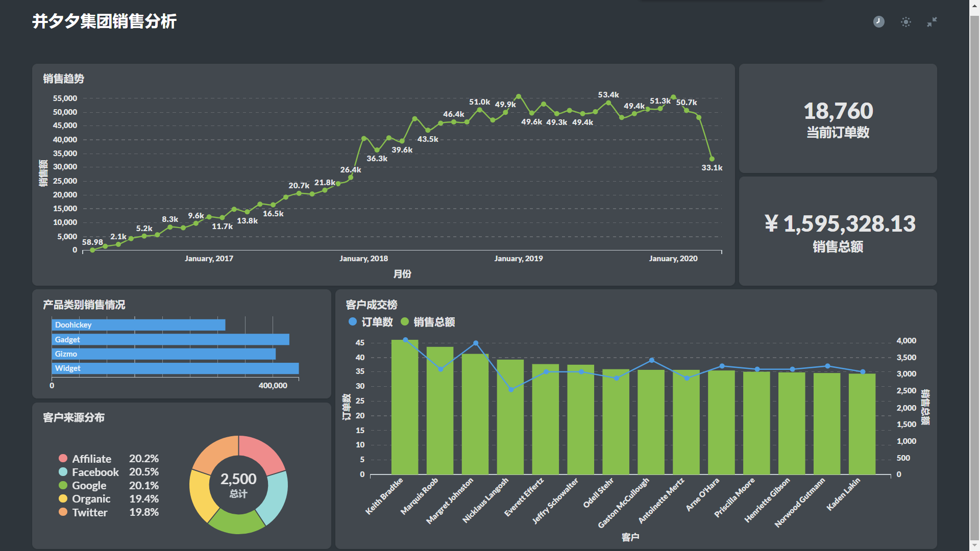Select Twitter orange legend dot

[x=63, y=512]
